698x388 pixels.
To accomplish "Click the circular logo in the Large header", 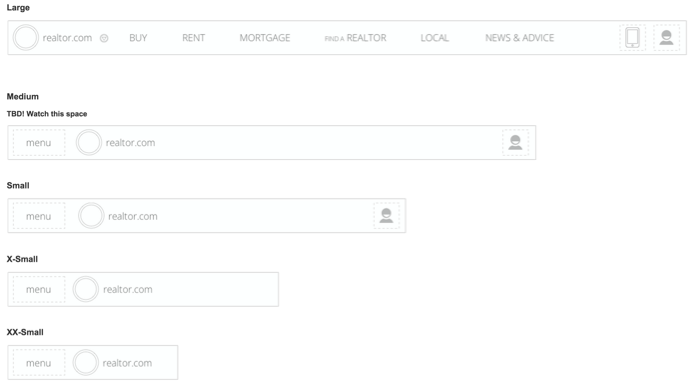I will coord(25,37).
